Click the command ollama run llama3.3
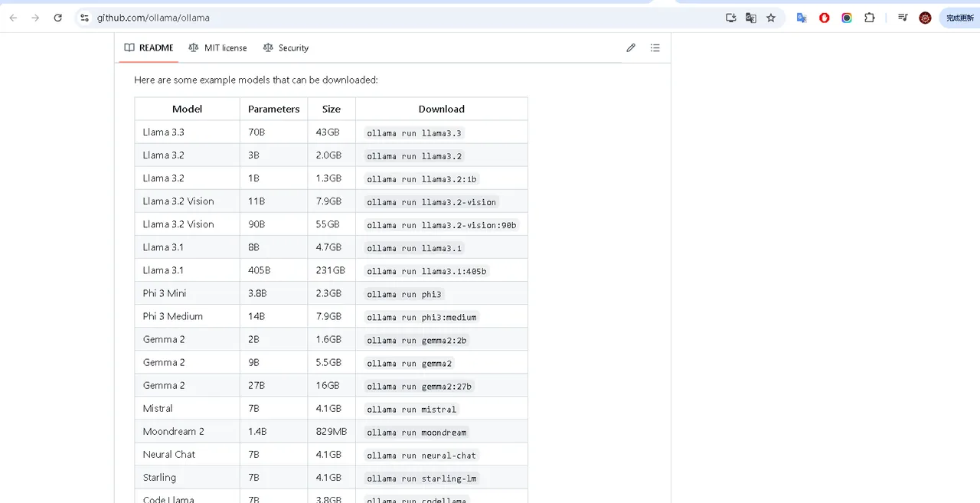 point(414,132)
